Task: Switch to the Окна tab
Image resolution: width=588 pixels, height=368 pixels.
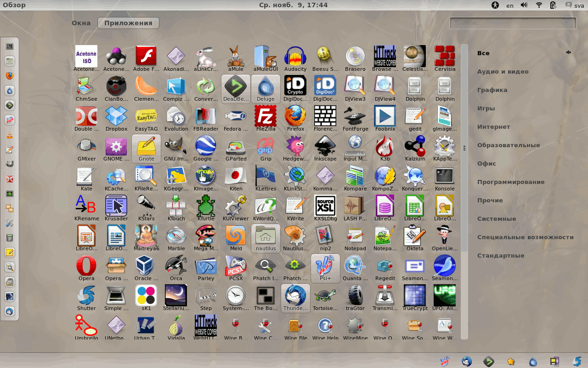Action: coord(81,23)
